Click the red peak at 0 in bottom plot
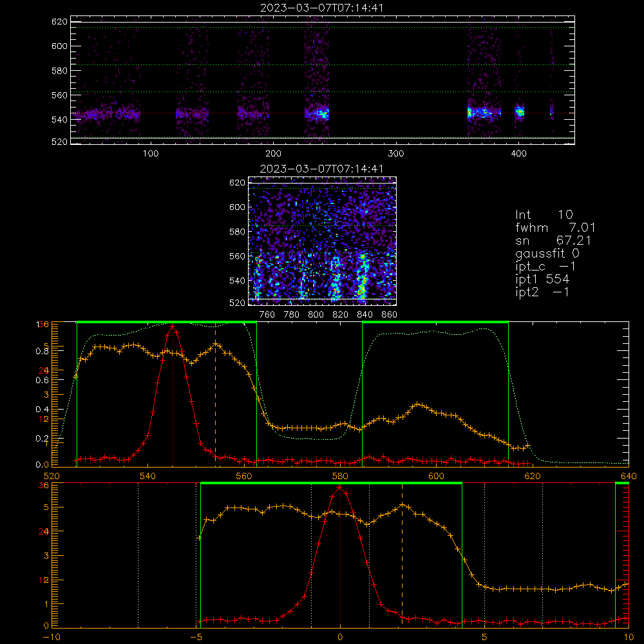 pos(339,488)
